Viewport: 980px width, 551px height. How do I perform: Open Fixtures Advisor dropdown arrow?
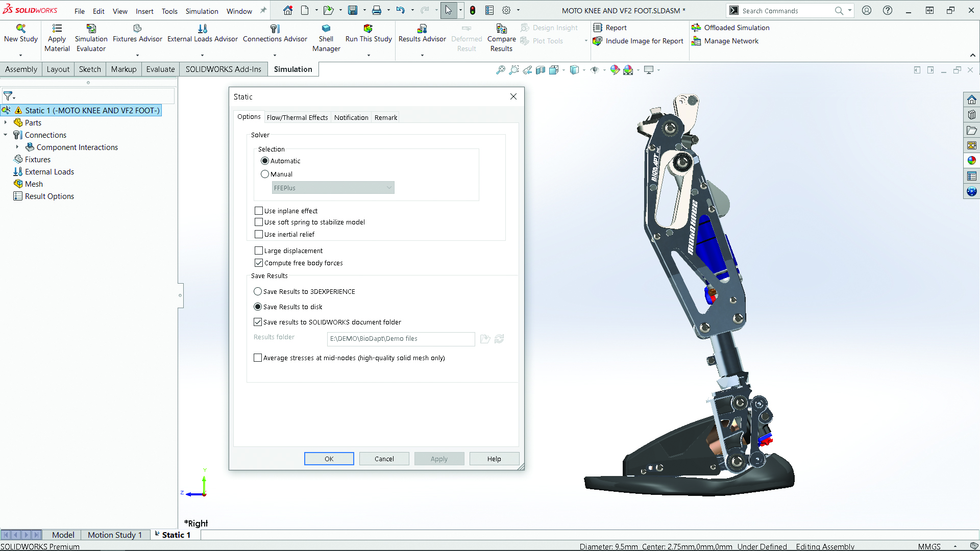(137, 55)
